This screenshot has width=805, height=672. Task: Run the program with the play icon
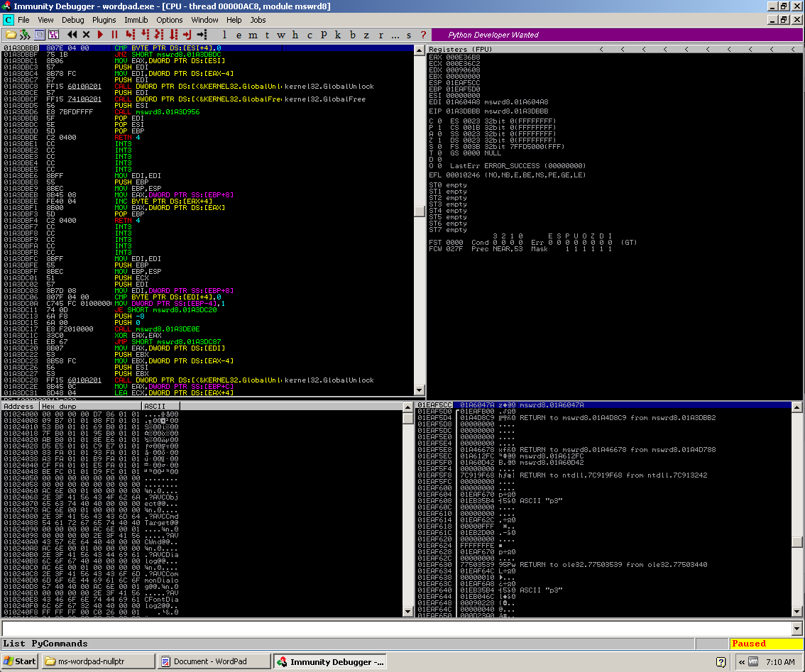tap(101, 35)
